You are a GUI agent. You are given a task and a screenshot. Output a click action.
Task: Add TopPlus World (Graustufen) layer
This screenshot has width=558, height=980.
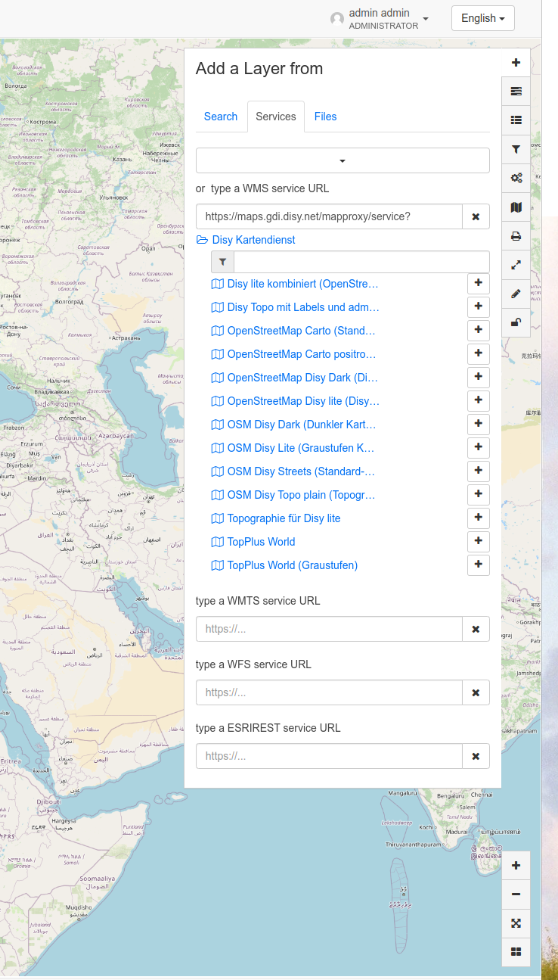click(x=478, y=565)
